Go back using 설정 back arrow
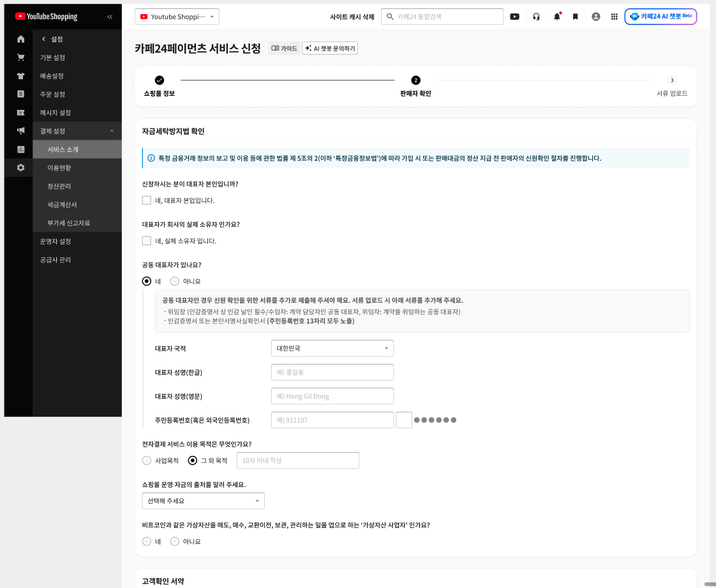 tap(43, 39)
